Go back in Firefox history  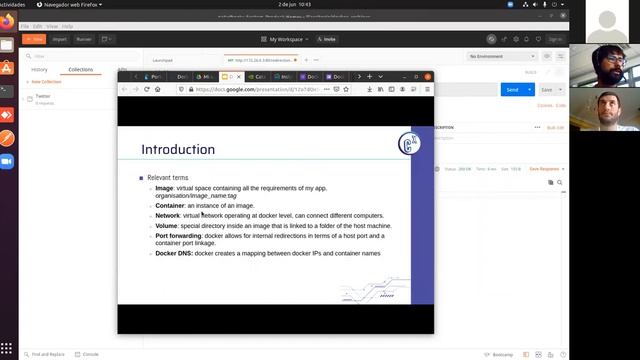coord(124,89)
